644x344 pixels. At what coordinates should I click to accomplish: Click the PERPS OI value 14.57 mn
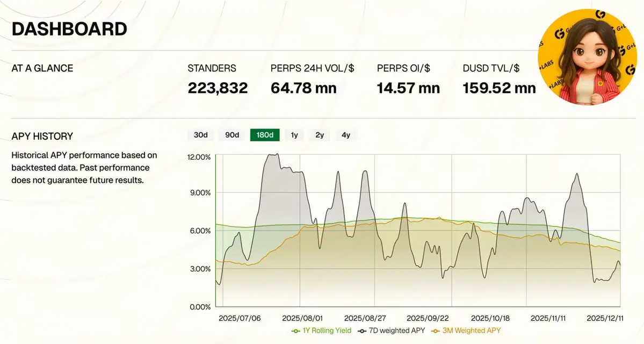click(408, 88)
